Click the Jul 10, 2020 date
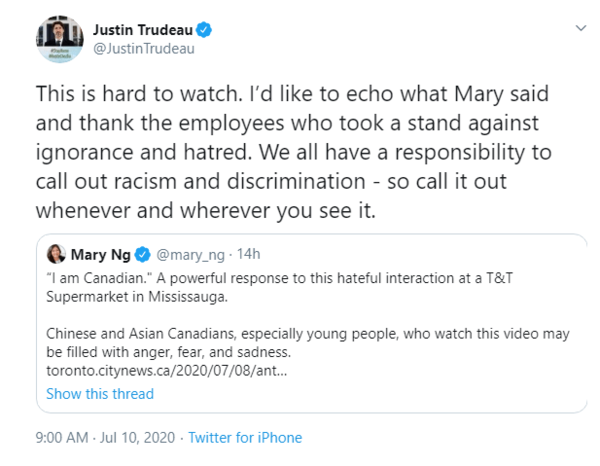Screen dimensions: 600x466 click(138, 438)
